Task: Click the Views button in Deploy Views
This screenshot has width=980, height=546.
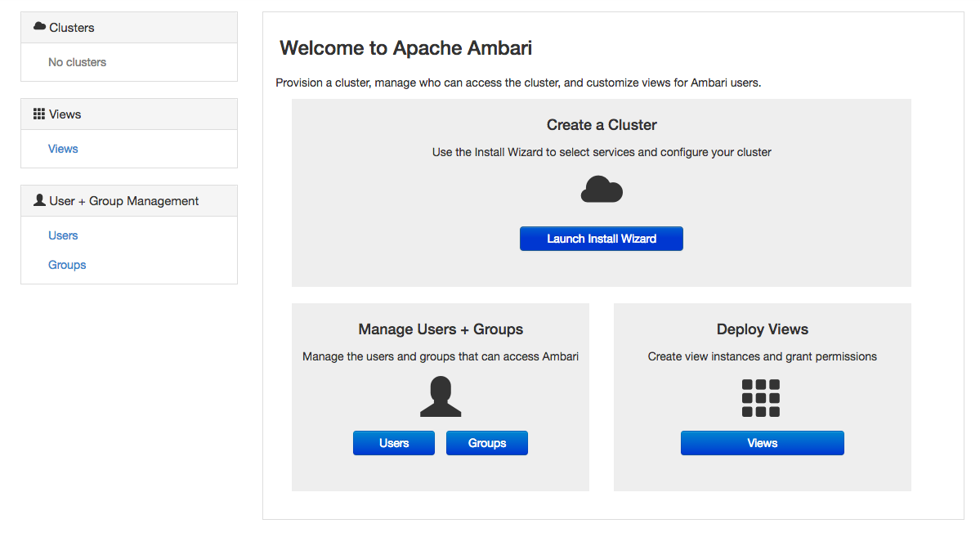Action: pos(762,442)
